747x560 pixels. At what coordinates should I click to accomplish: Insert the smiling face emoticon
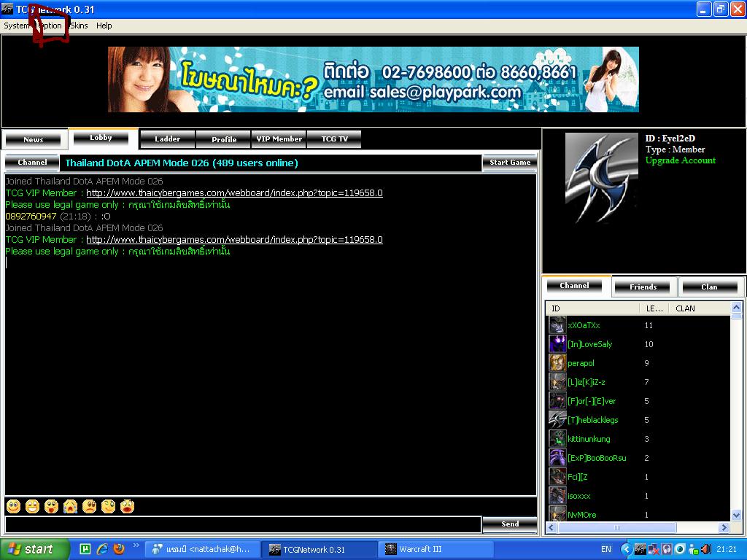(13, 506)
